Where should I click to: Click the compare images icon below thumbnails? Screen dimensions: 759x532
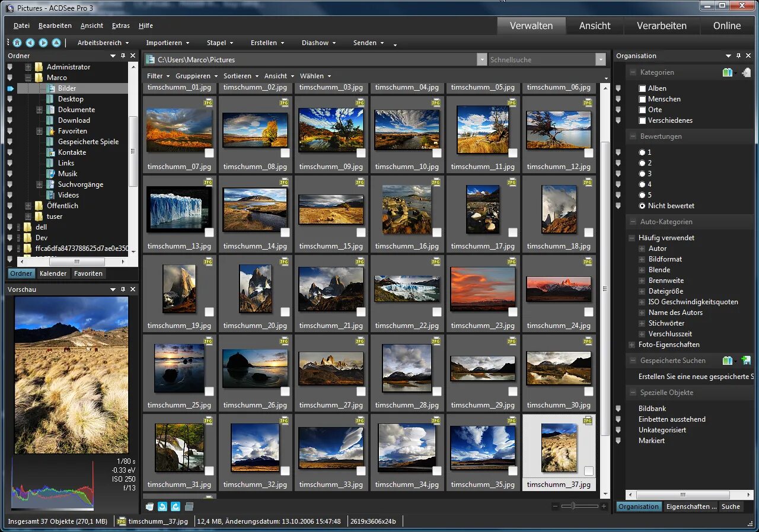[x=189, y=506]
